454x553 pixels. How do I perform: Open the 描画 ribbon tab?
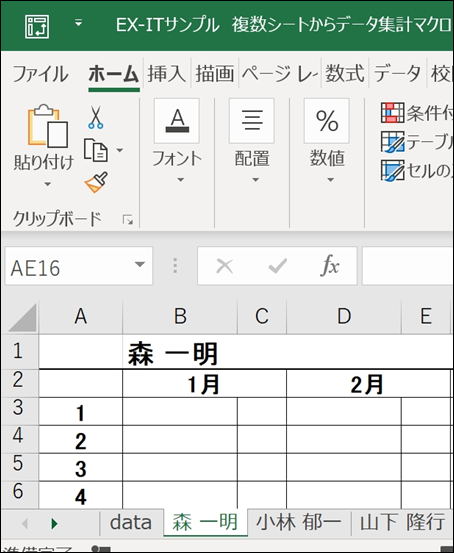coord(214,74)
